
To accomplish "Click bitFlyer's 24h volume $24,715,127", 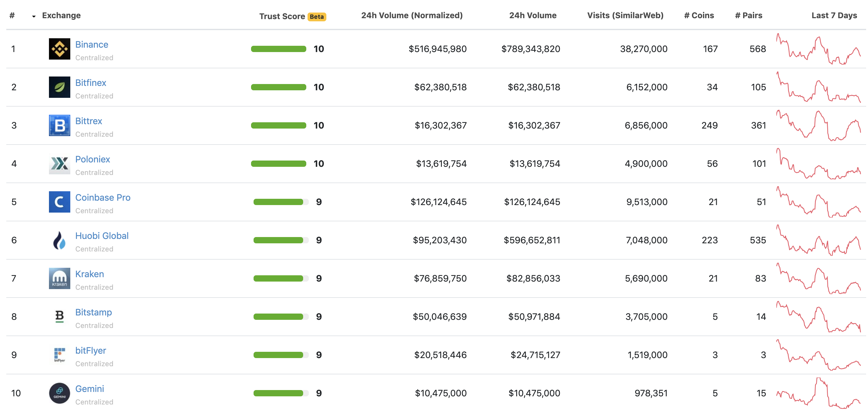I will [535, 355].
